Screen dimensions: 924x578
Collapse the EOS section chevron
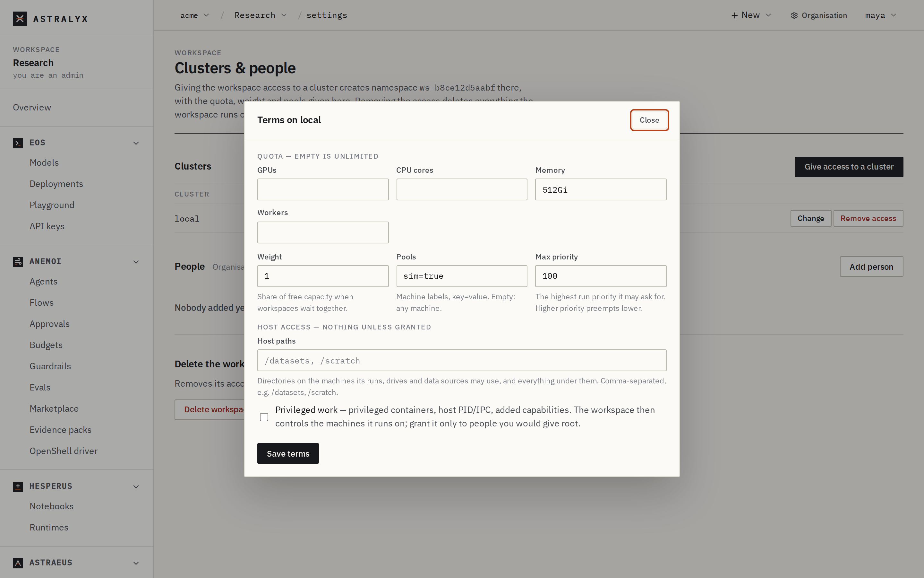click(x=136, y=143)
